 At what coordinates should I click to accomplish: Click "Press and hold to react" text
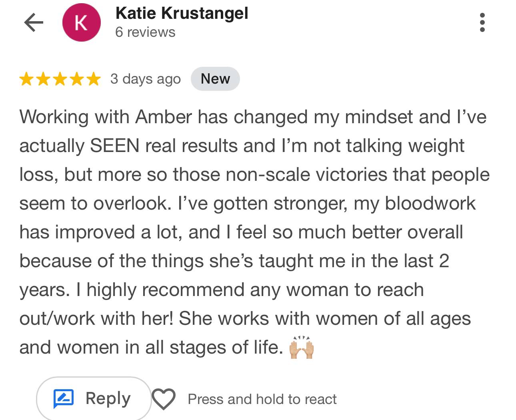tap(262, 399)
